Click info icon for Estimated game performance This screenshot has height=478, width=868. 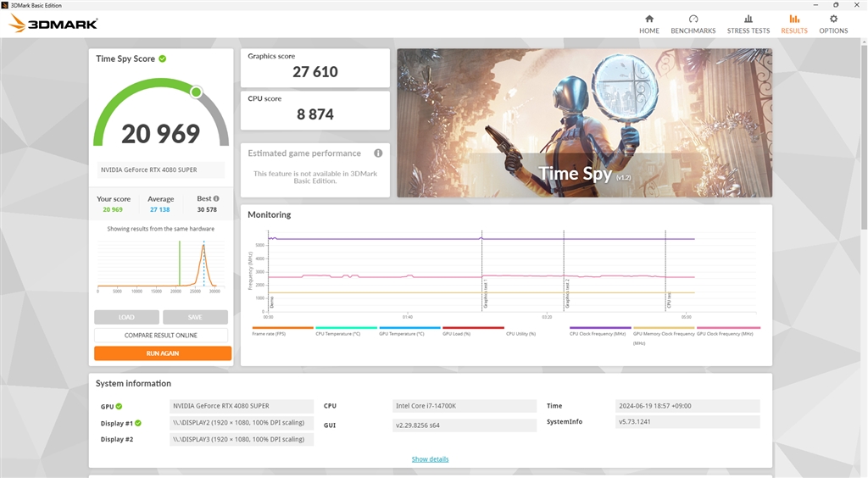378,153
